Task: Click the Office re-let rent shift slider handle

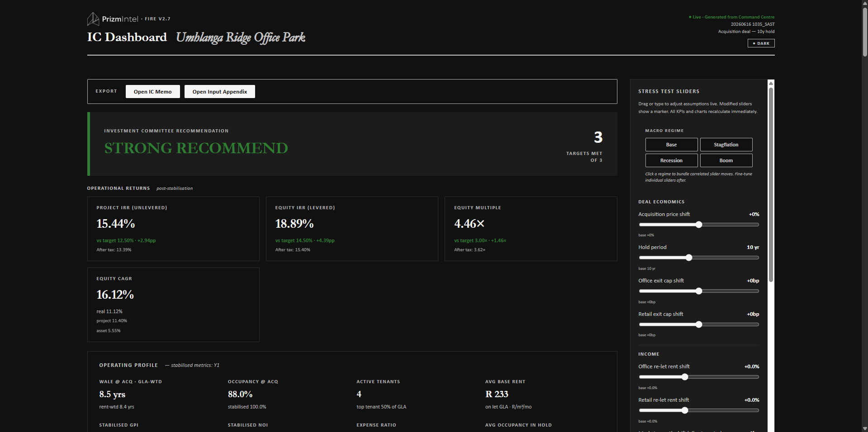Action: pyautogui.click(x=685, y=377)
